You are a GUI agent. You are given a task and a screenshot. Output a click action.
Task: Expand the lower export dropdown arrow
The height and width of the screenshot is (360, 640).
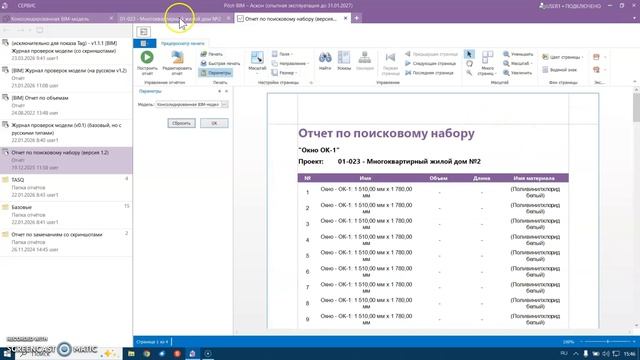coord(605,70)
